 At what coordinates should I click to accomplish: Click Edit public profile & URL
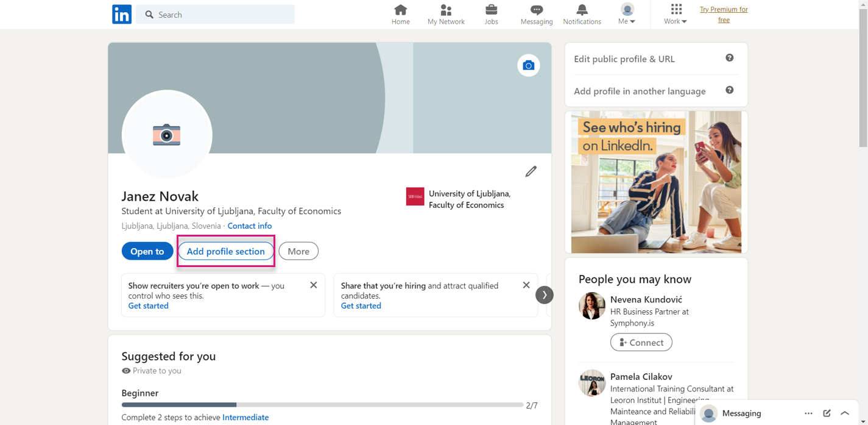tap(624, 59)
